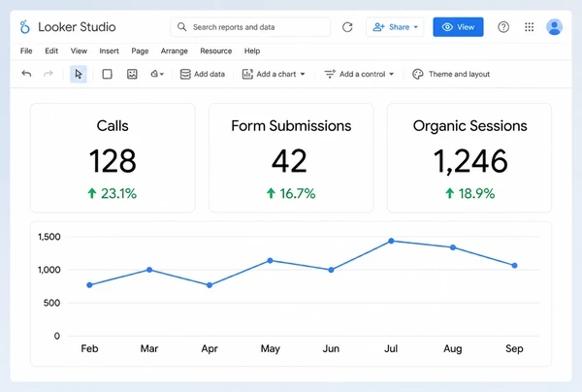Click the Feb data point on line chart
The height and width of the screenshot is (392, 582).
pyautogui.click(x=89, y=285)
